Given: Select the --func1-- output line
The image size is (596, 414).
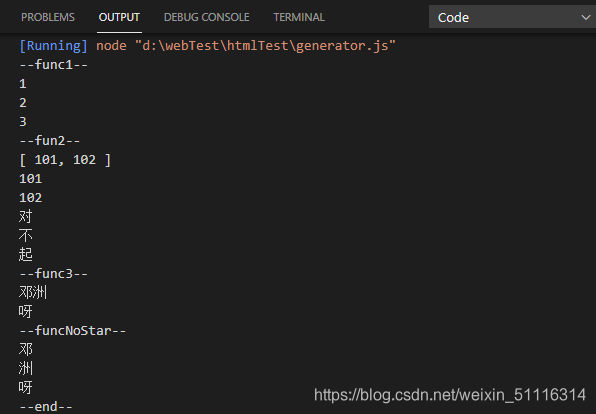Looking at the screenshot, I should (x=54, y=65).
